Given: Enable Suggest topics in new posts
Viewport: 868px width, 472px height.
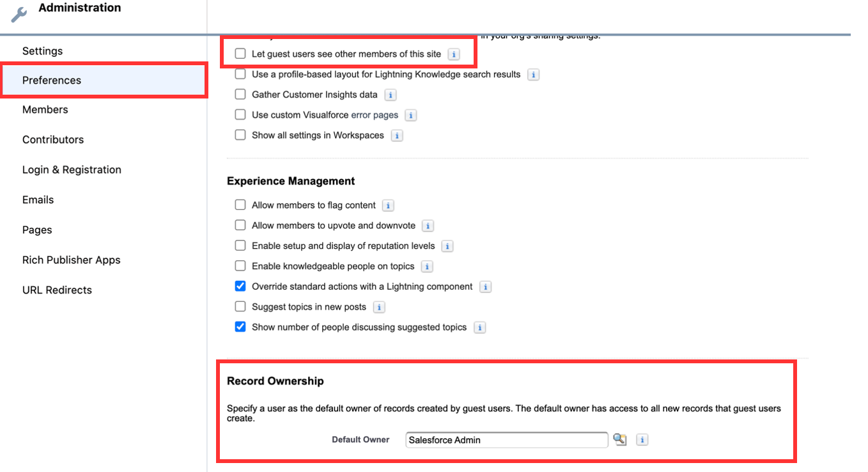Looking at the screenshot, I should coord(240,307).
